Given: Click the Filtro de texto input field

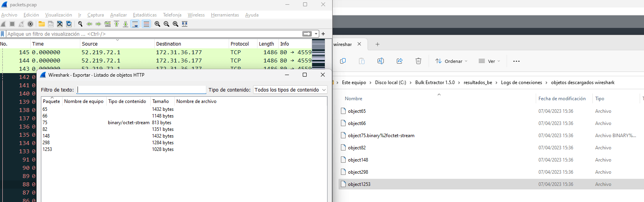Looking at the screenshot, I should click(141, 90).
